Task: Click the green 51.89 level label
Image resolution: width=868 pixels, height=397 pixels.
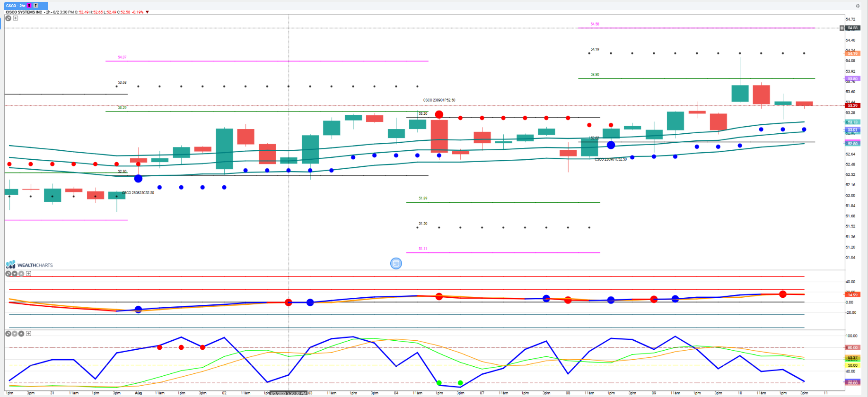Action: pyautogui.click(x=423, y=198)
